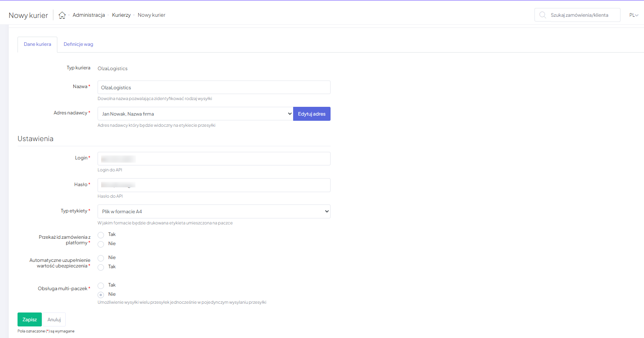The image size is (644, 338).
Task: Select Nie for Obsługa multi-paczek
Action: tap(101, 295)
